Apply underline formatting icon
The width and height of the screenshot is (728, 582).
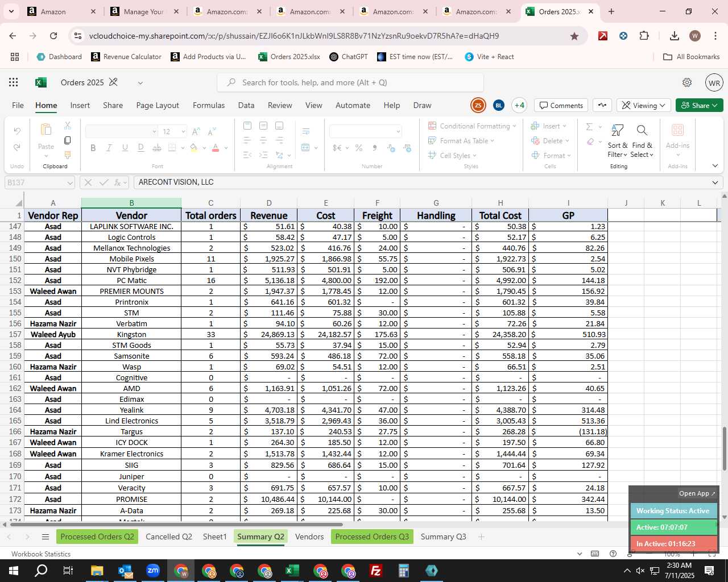pos(125,148)
